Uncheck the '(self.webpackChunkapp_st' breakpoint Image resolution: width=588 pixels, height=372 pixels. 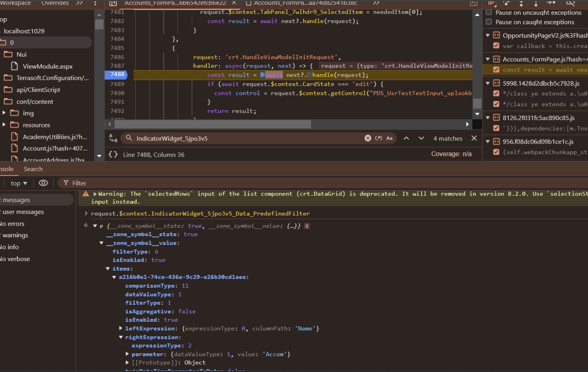(x=496, y=152)
